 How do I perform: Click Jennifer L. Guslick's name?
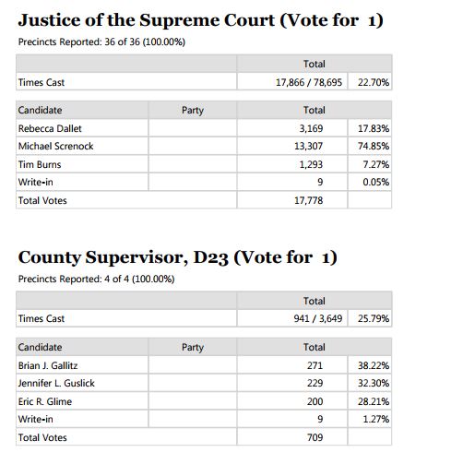[56, 383]
